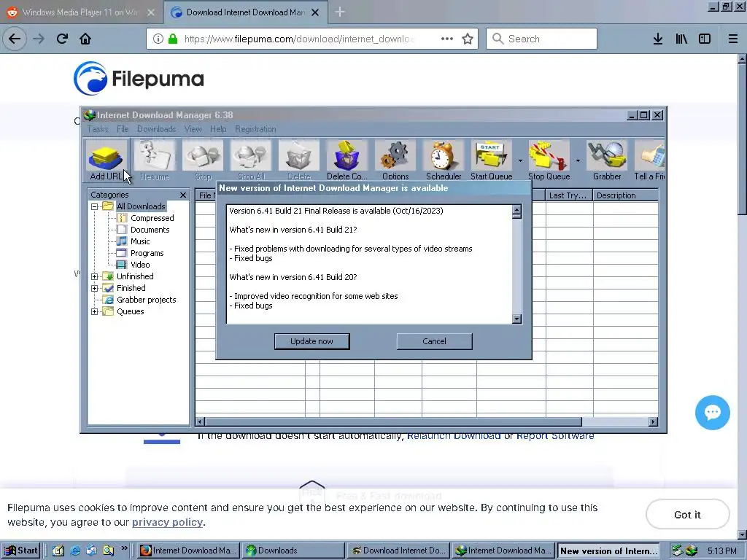The width and height of the screenshot is (747, 560).
Task: Go to the browser home page
Action: (x=85, y=39)
